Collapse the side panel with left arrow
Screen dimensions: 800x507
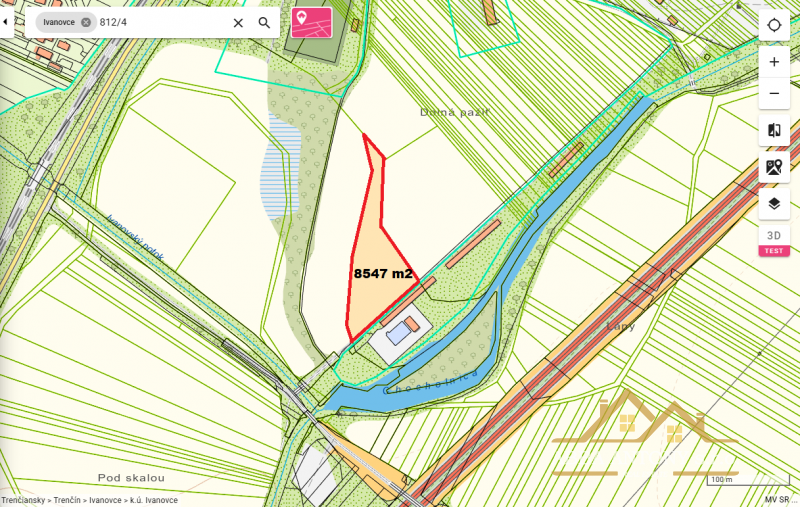pyautogui.click(x=6, y=22)
